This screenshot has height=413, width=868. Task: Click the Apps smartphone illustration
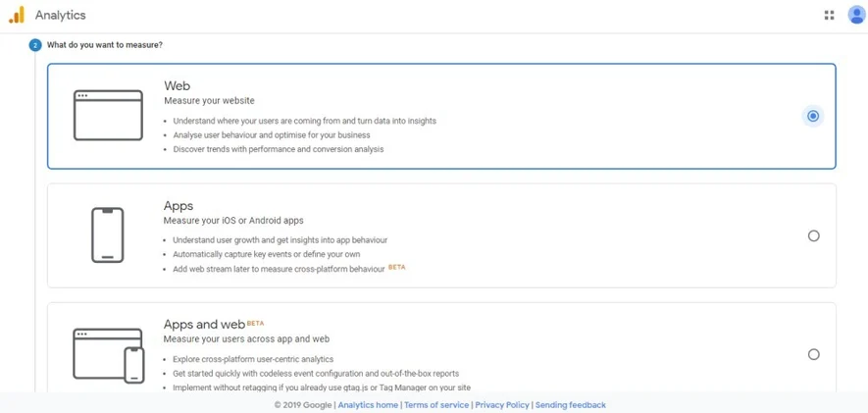(108, 234)
